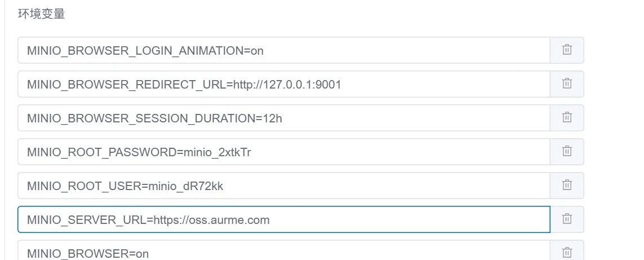Edit the MINIO_BROWSER_SESSION_DURATION=12h field
Image resolution: width=644 pixels, height=260 pixels.
tap(284, 118)
